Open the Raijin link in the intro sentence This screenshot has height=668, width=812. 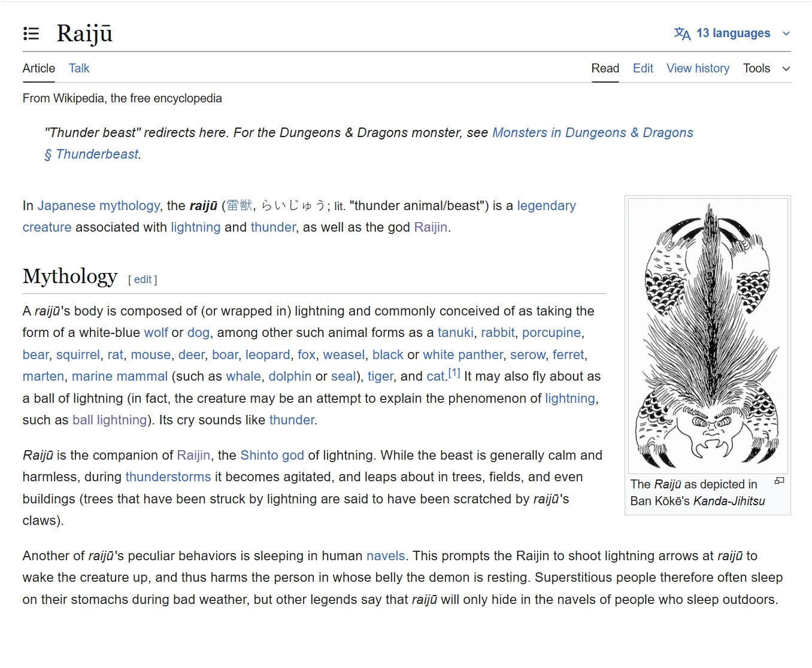[x=431, y=227]
